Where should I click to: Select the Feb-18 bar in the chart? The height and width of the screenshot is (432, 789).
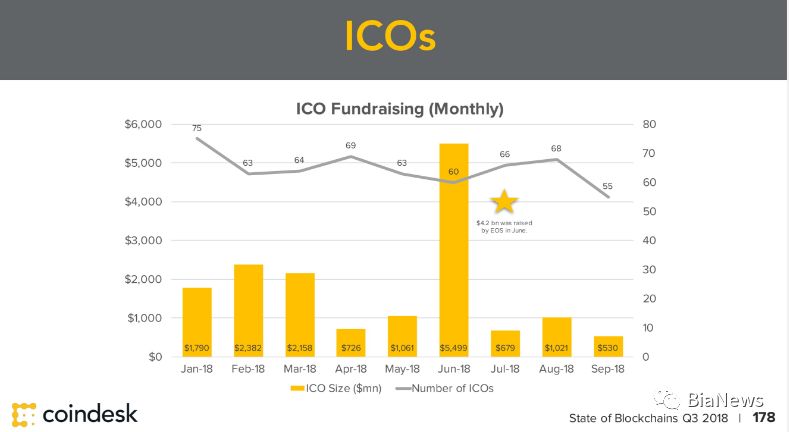tap(248, 310)
